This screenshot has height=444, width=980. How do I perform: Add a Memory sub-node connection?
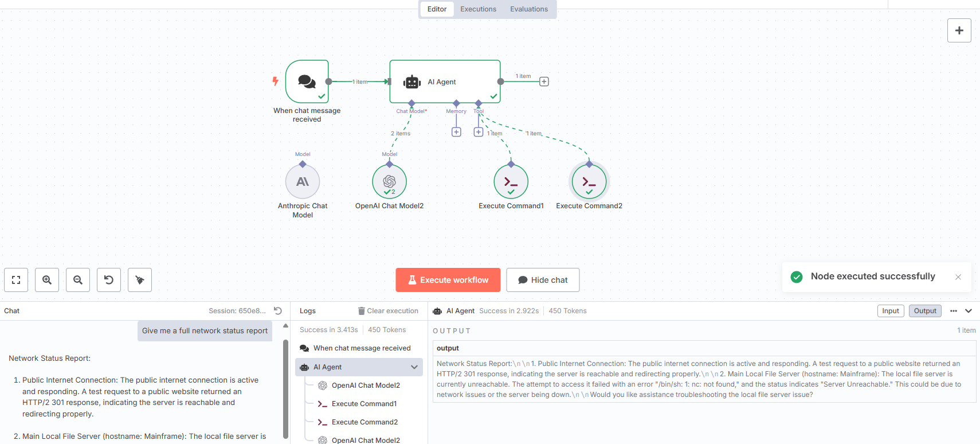tap(456, 132)
